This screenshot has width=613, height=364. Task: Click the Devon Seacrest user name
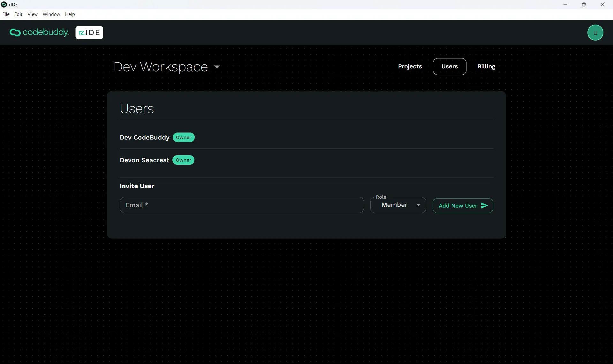144,160
